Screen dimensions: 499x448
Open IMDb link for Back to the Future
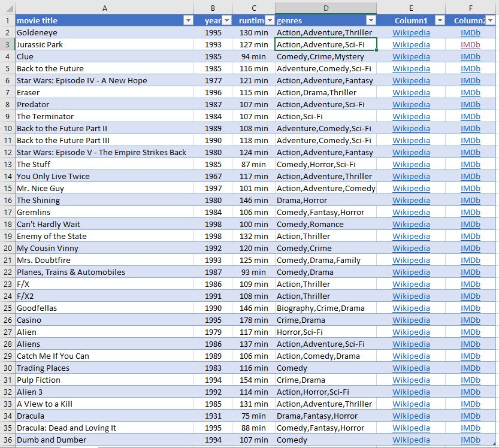[470, 69]
